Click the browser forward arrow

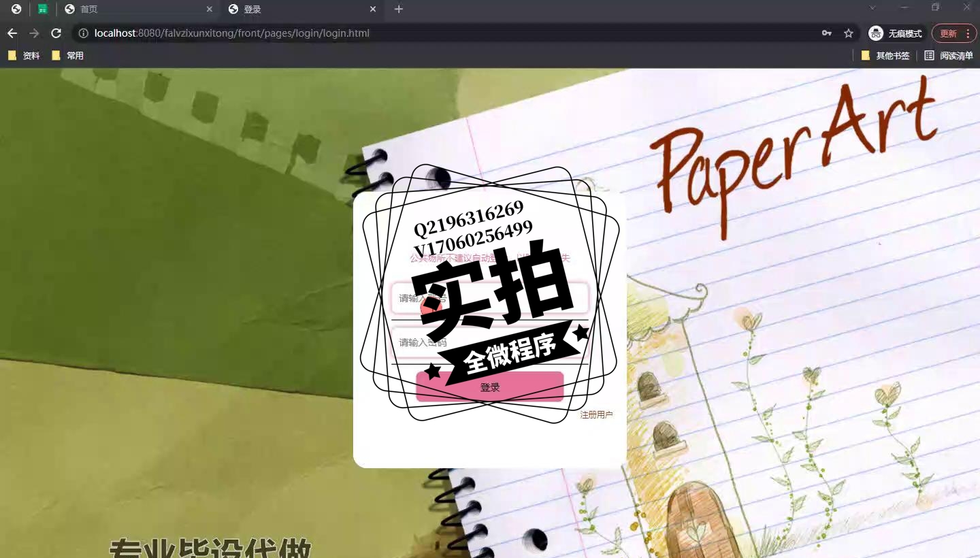(x=34, y=33)
